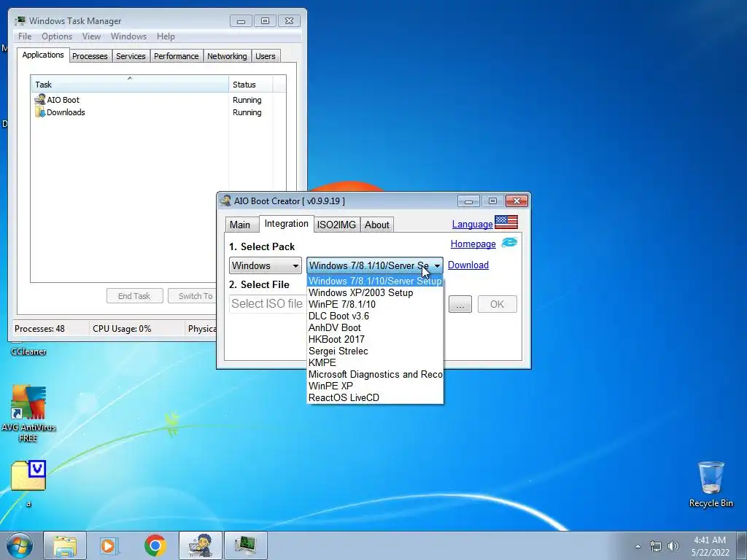Show hidden tray icons arrow

tap(638, 546)
